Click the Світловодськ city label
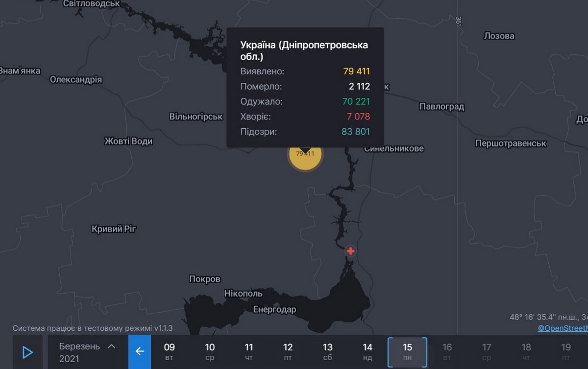Viewport: 588px width, 369px height. tap(92, 4)
